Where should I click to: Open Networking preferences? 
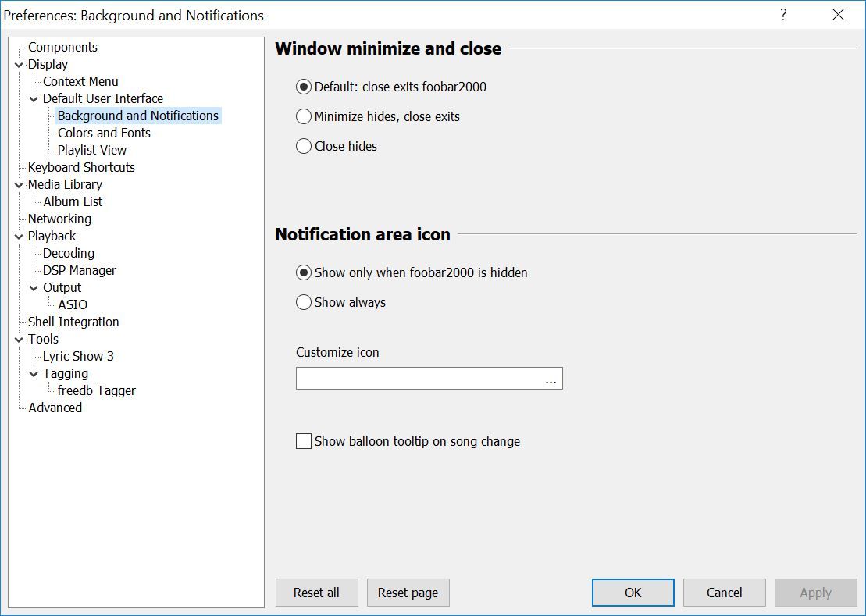[x=59, y=218]
